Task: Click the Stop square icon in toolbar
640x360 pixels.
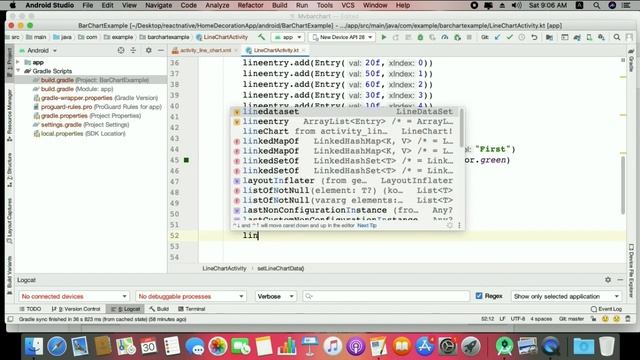Action: coord(469,37)
